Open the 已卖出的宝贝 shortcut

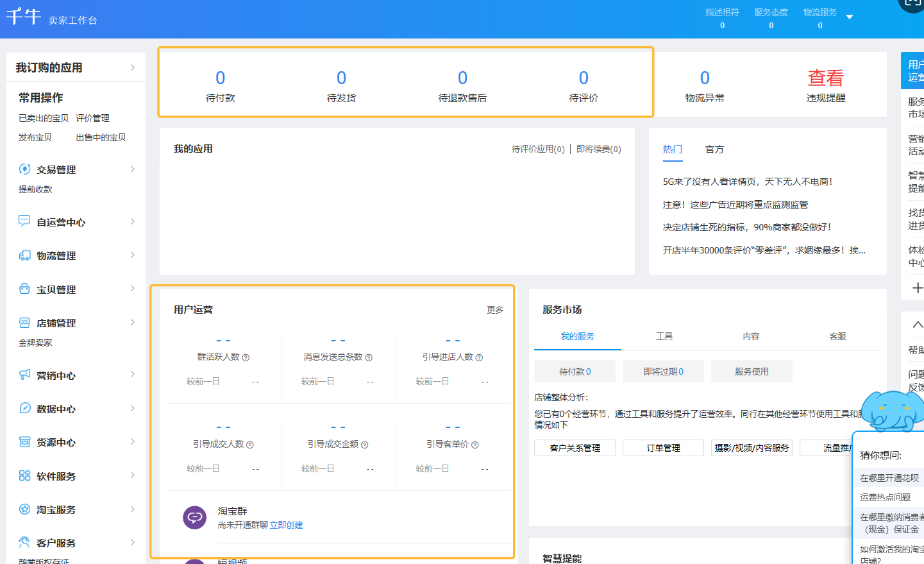(x=44, y=118)
